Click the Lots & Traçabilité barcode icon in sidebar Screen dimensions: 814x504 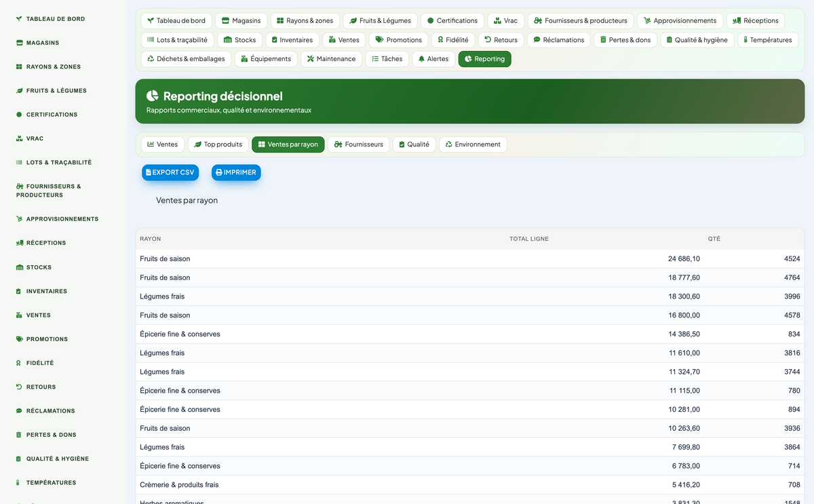[19, 163]
